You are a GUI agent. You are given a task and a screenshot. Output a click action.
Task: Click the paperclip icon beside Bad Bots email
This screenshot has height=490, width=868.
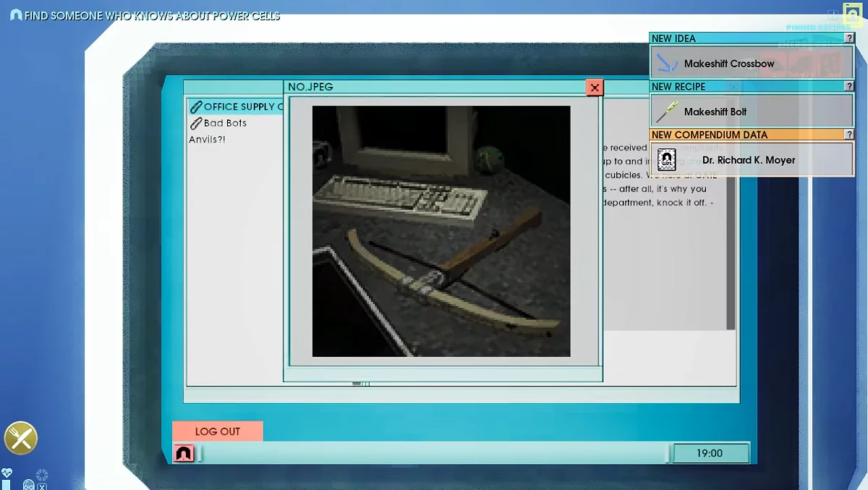click(195, 123)
